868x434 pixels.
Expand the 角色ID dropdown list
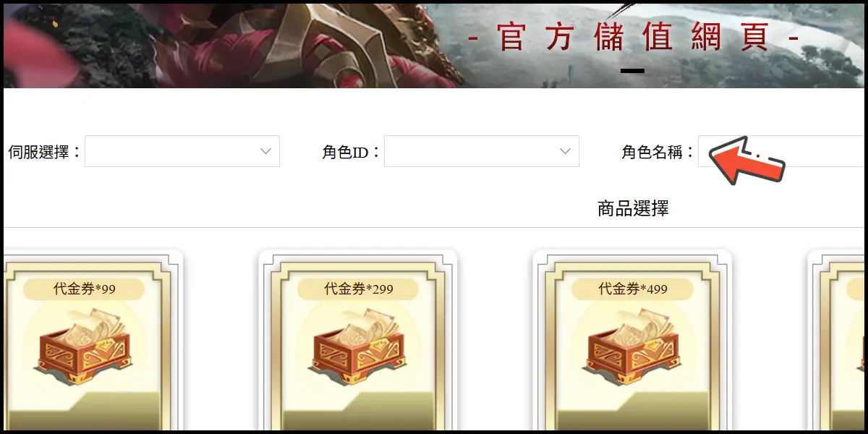pos(482,151)
